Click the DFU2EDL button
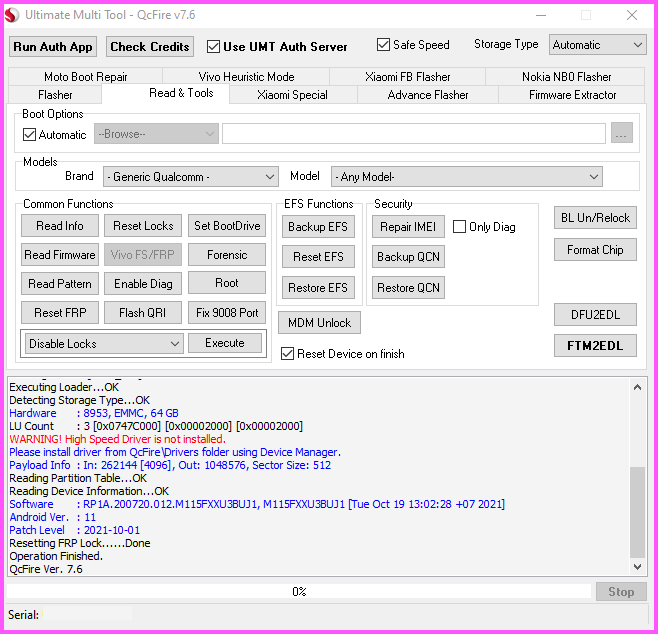Viewport: 658px width, 634px height. tap(595, 315)
